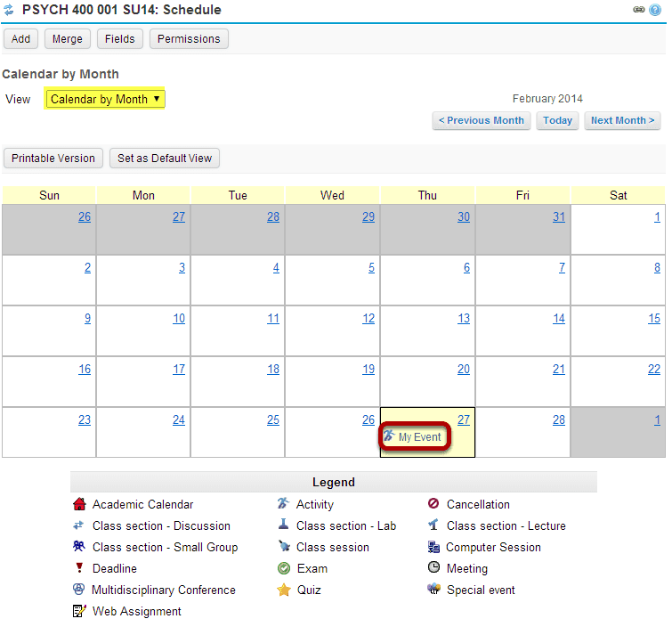Click the Thu column header
Image resolution: width=672 pixels, height=627 pixels.
point(427,196)
